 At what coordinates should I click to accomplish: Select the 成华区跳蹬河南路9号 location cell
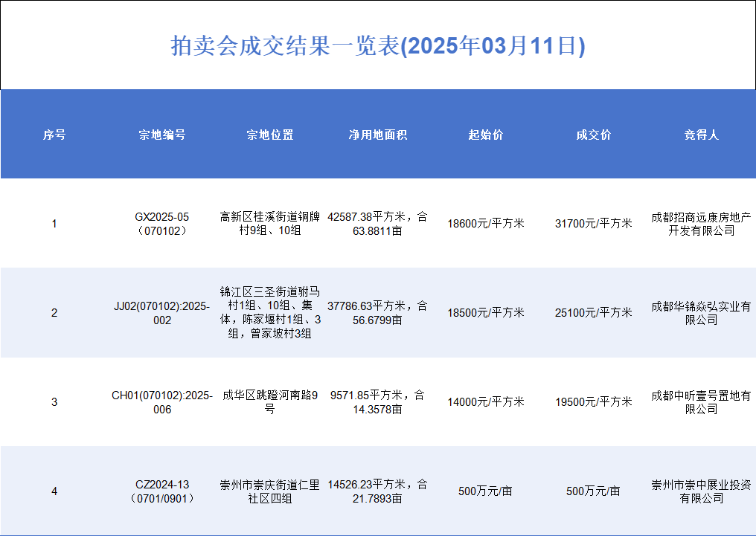pos(270,402)
